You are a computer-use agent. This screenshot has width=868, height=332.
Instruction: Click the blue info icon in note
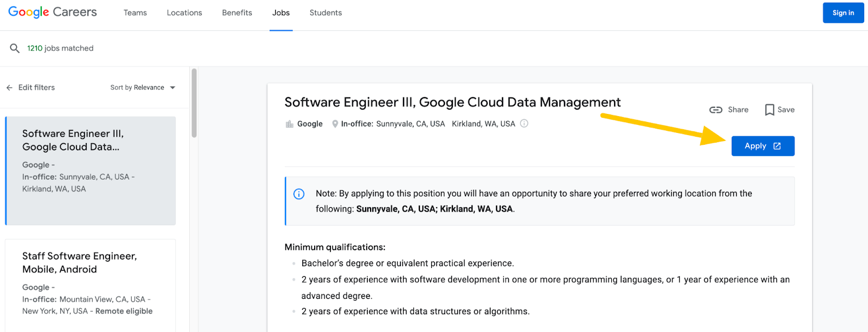pos(299,194)
